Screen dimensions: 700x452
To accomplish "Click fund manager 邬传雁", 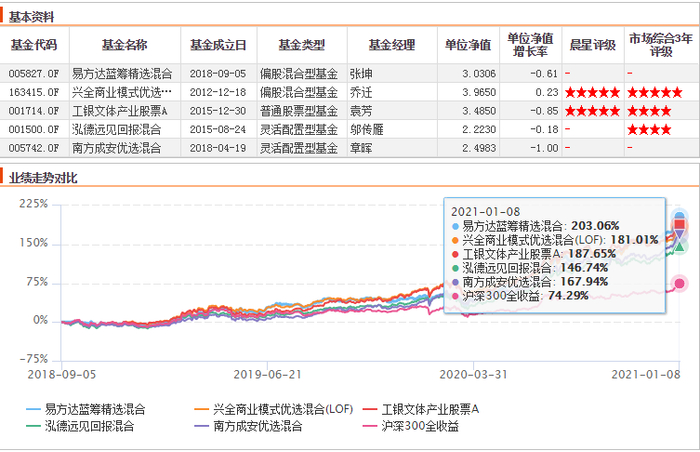I will pos(367,130).
